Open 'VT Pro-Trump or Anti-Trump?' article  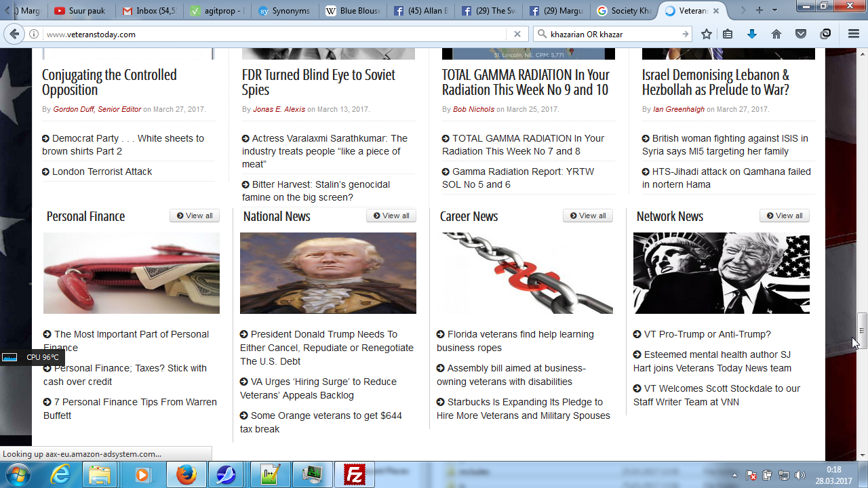click(x=707, y=334)
